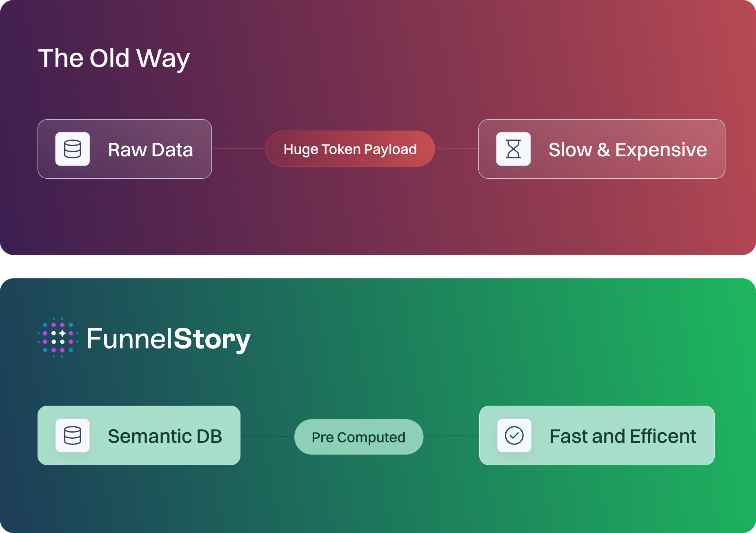The width and height of the screenshot is (756, 533).
Task: Click the database icon beside Raw Data
Action: click(x=73, y=149)
